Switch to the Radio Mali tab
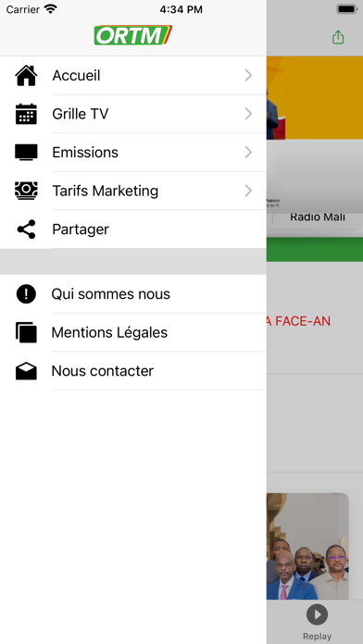This screenshot has width=363, height=644. click(318, 217)
